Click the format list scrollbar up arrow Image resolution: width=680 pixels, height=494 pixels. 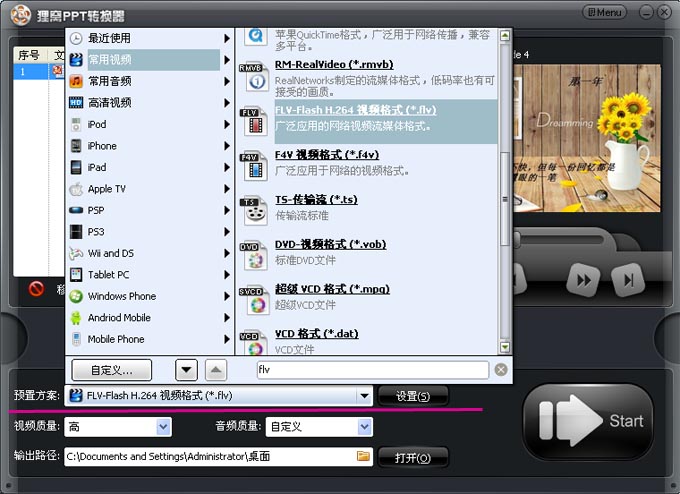pyautogui.click(x=505, y=35)
